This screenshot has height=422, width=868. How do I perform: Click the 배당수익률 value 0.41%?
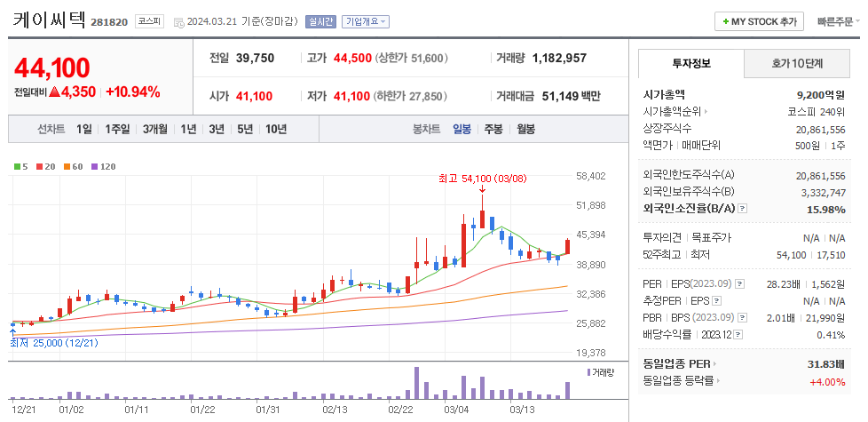tap(831, 335)
